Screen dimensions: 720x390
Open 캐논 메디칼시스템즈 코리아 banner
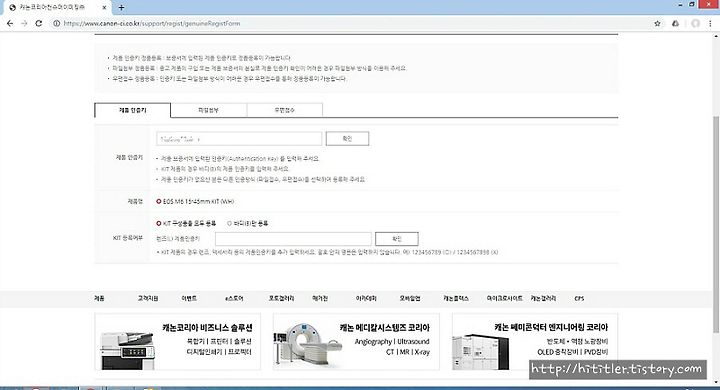pos(356,341)
